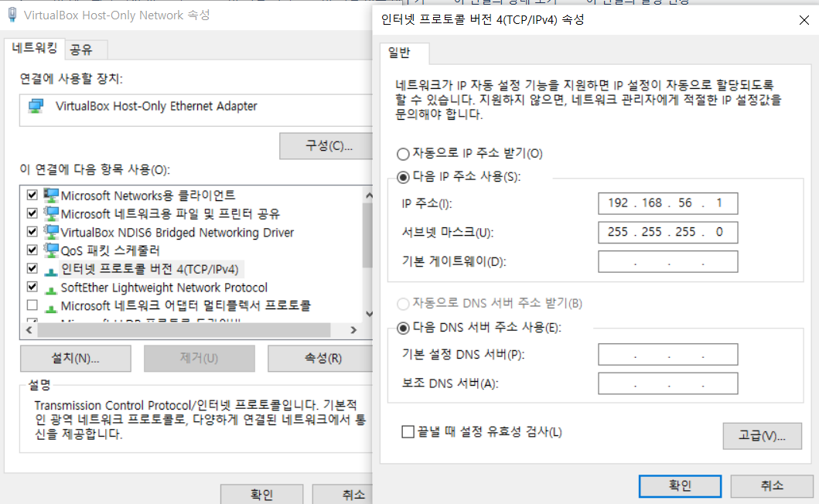Open 고급(V)... advanced settings
819x504 pixels.
(x=762, y=435)
